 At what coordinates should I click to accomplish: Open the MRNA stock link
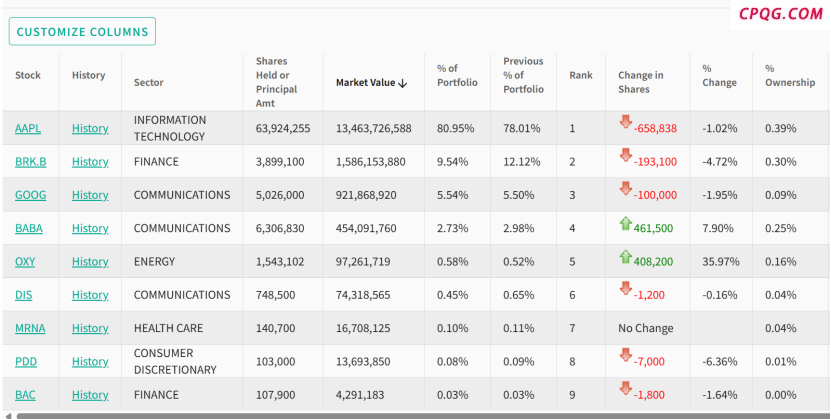(30, 328)
